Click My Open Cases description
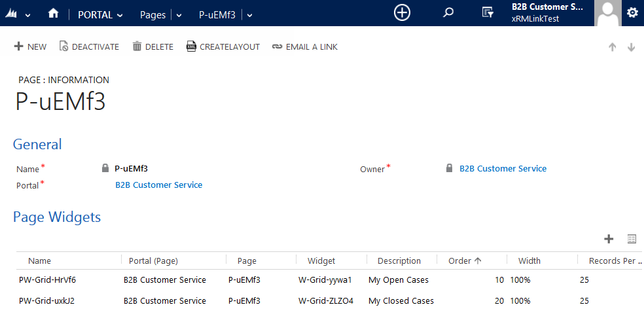The width and height of the screenshot is (644, 324). click(399, 280)
